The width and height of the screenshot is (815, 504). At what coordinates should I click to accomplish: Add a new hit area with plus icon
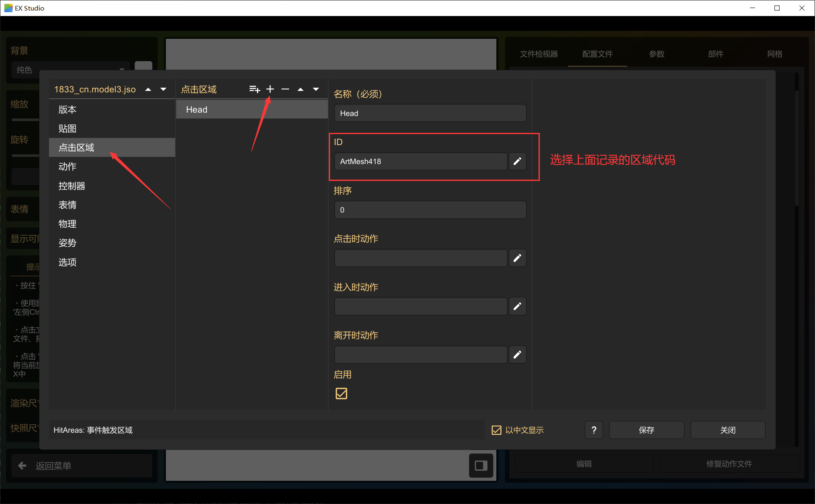pyautogui.click(x=270, y=89)
